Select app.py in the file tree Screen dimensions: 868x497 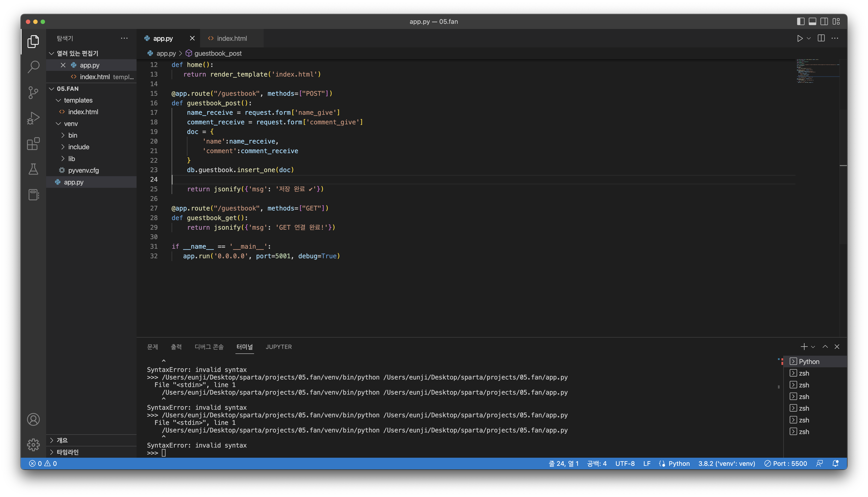(92, 182)
